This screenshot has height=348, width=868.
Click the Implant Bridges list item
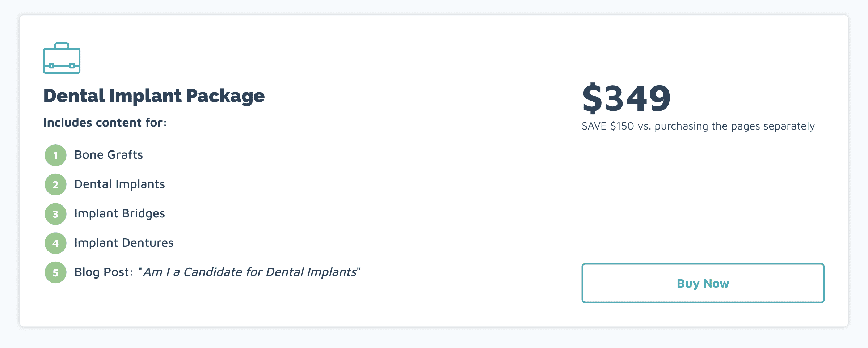point(119,214)
